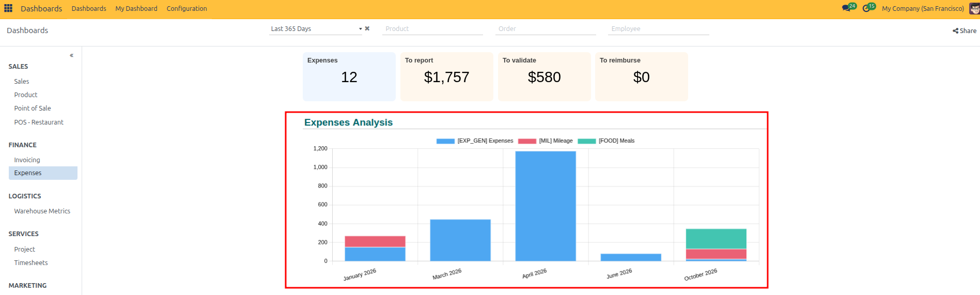The image size is (980, 295).
Task: Click the FINANCE section header
Action: (22, 145)
